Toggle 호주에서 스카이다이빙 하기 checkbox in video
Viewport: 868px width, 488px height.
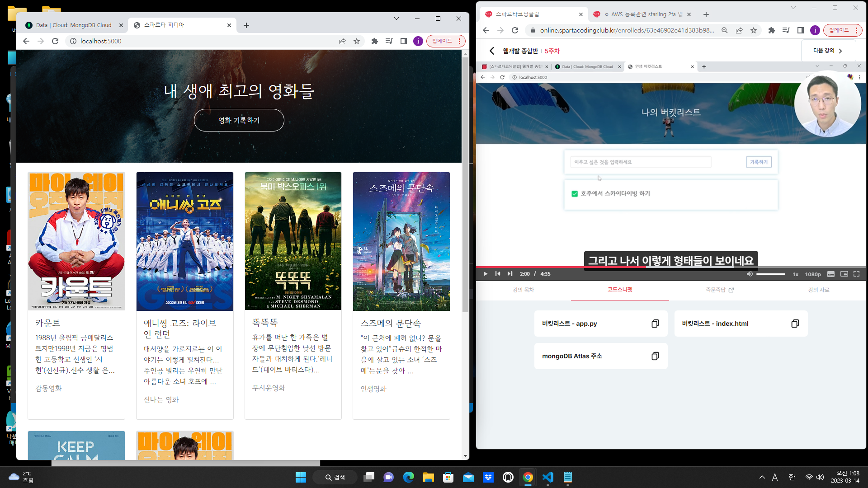pos(575,193)
